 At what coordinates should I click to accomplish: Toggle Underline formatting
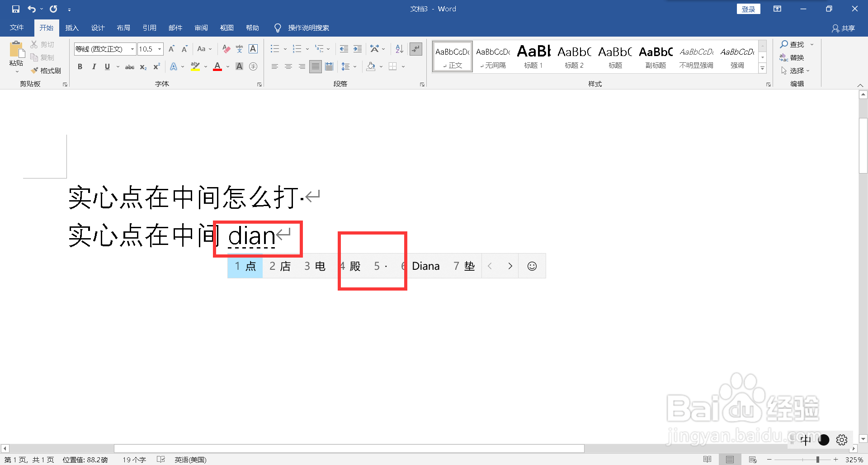pyautogui.click(x=107, y=66)
